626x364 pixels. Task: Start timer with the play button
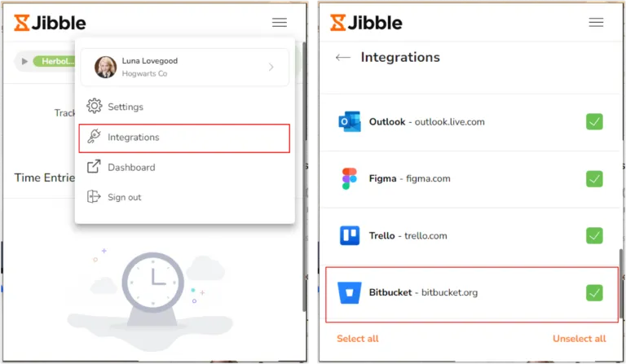click(x=24, y=61)
